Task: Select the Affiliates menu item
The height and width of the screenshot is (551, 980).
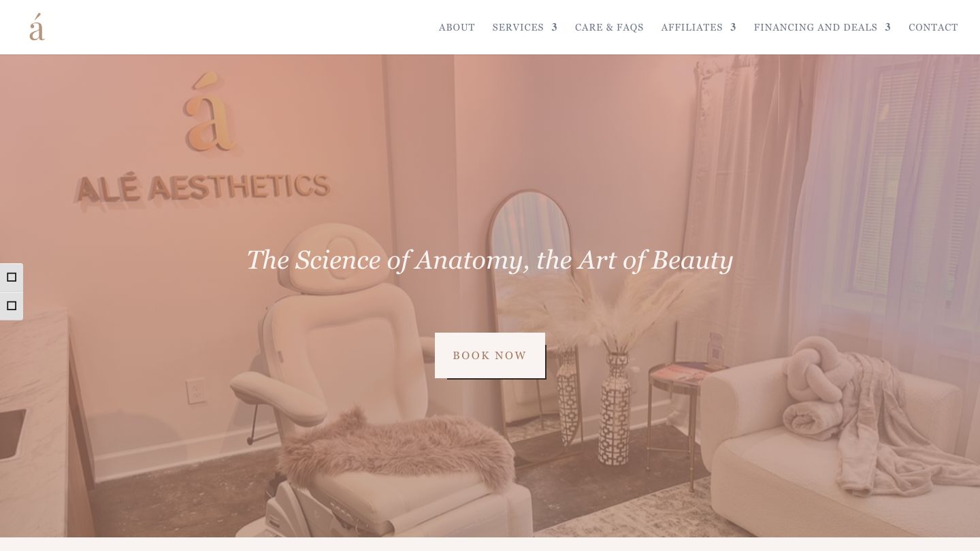Action: pos(691,27)
